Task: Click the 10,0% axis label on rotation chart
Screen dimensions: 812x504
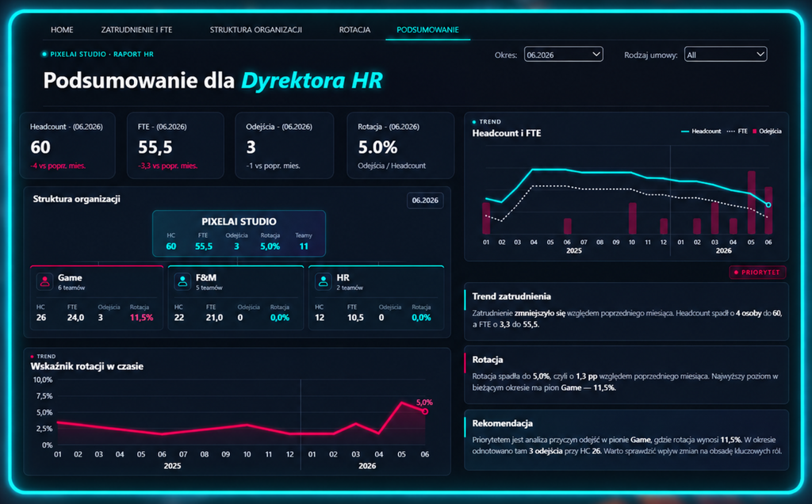Action: pyautogui.click(x=43, y=380)
